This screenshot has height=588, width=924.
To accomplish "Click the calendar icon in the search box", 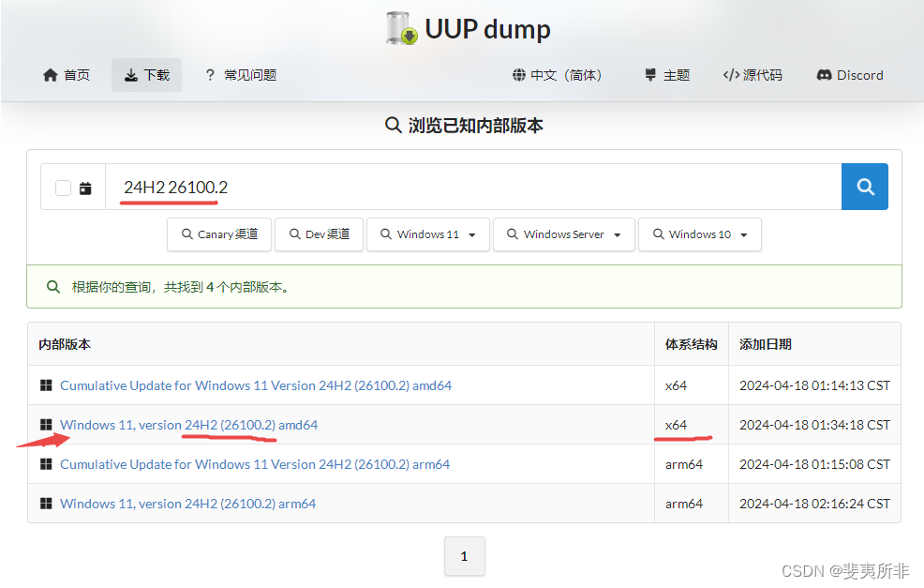I will (85, 188).
